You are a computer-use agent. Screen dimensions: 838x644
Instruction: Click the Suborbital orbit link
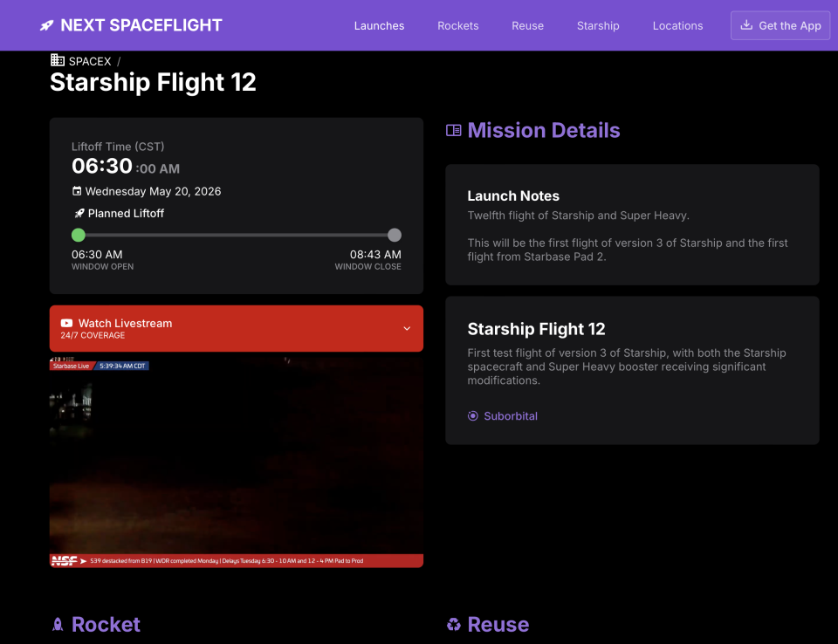[x=511, y=415]
